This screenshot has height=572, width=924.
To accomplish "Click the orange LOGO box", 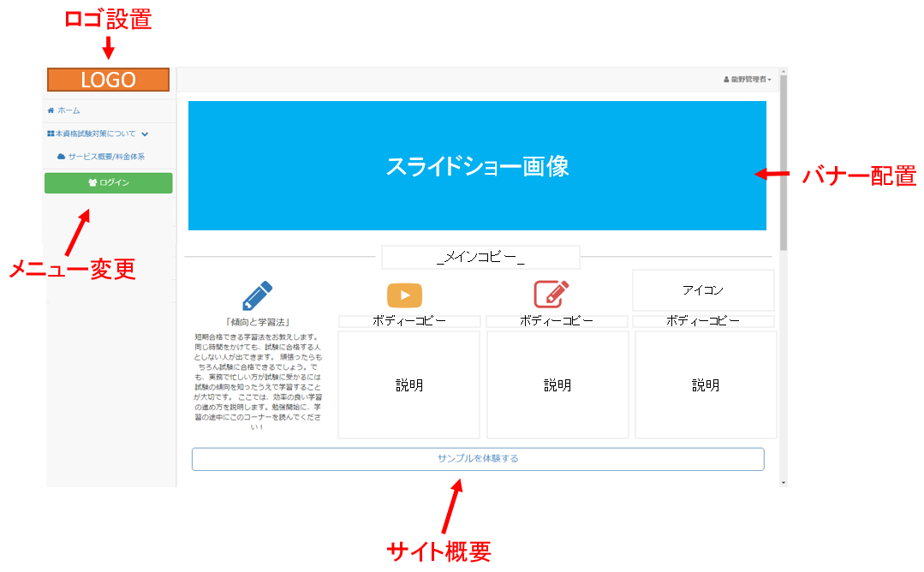I will click(x=108, y=80).
